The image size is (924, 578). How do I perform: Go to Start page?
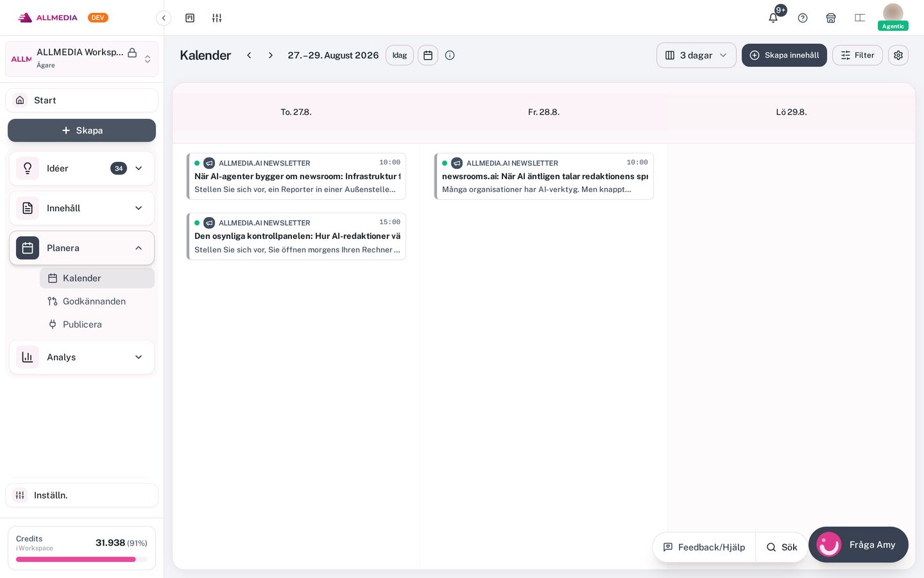[x=81, y=100]
